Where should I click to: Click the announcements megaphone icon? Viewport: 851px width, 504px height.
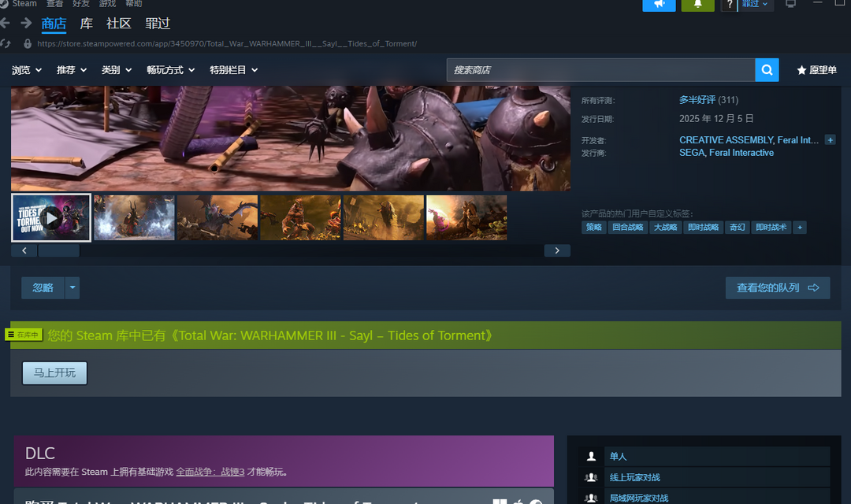pyautogui.click(x=659, y=5)
